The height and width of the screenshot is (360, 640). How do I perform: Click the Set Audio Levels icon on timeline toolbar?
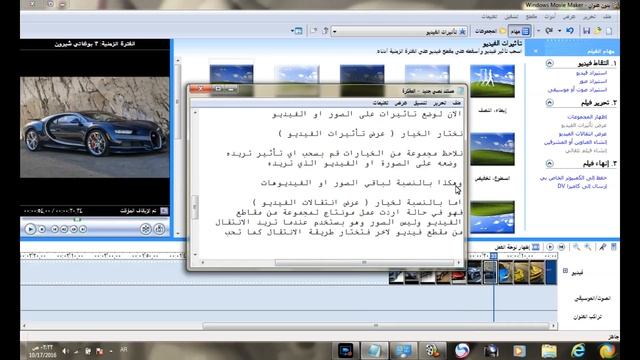click(613, 247)
